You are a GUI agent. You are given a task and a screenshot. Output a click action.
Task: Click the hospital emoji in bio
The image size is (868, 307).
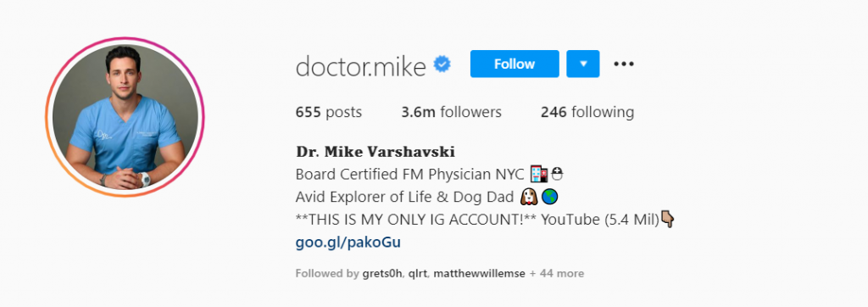[x=538, y=175]
